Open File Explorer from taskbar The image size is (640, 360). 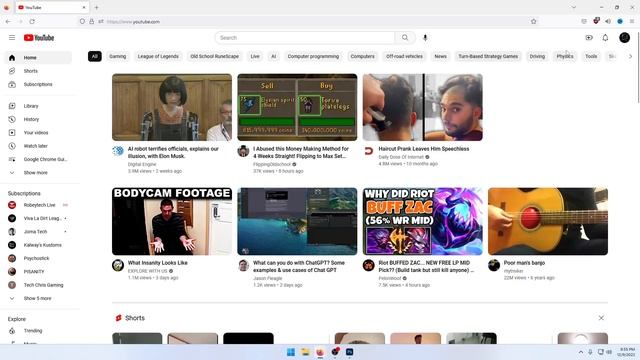[305, 352]
